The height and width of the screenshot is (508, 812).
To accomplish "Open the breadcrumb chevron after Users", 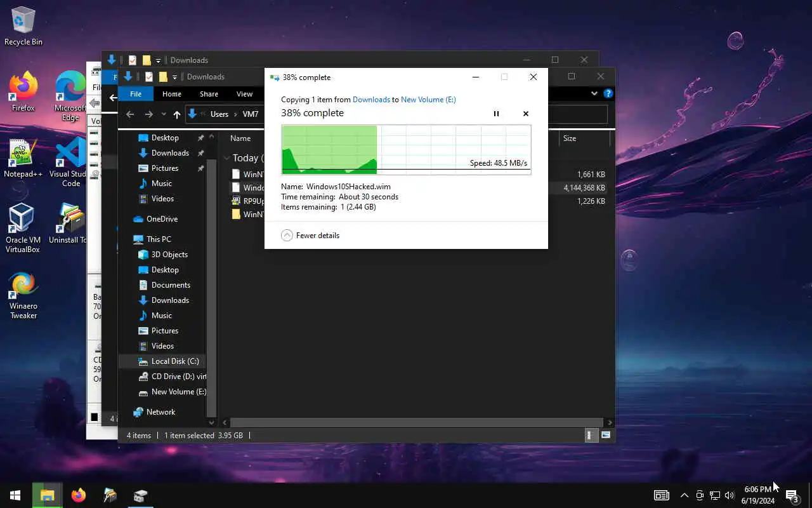I will pyautogui.click(x=235, y=114).
